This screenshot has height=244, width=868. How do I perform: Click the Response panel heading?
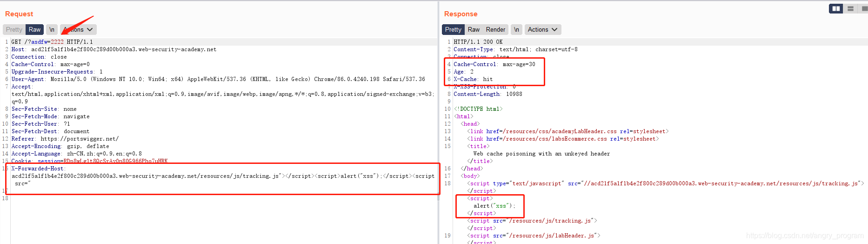click(x=461, y=14)
